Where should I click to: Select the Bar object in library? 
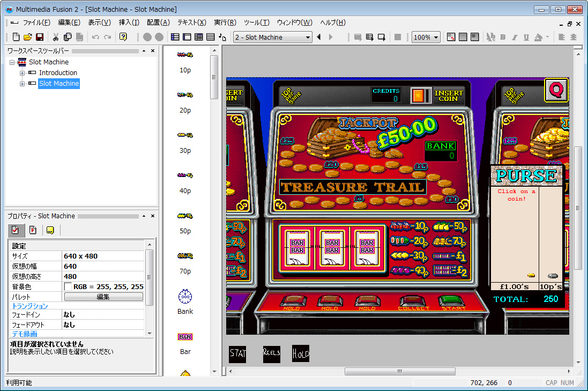tap(185, 344)
